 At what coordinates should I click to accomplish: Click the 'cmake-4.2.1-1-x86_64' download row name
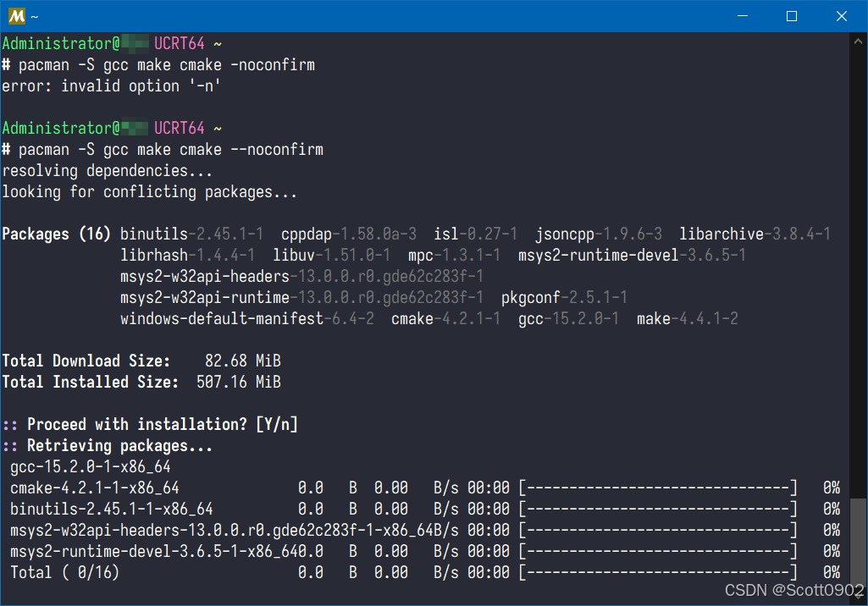pos(95,488)
